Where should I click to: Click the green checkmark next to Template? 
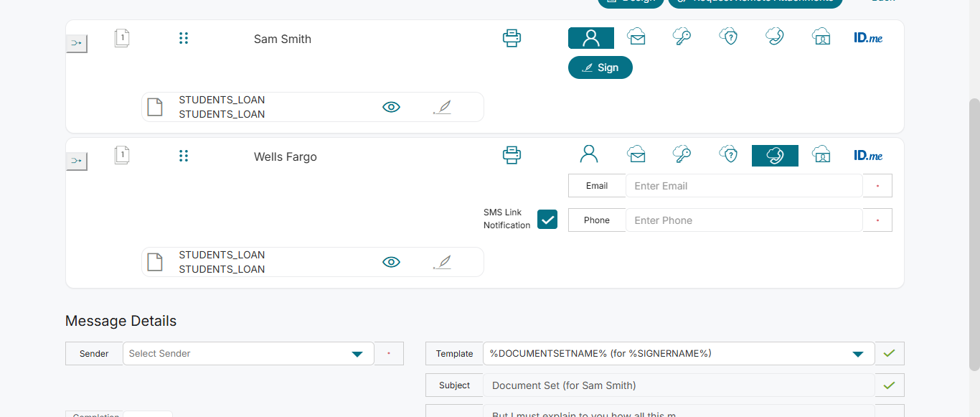tap(890, 353)
